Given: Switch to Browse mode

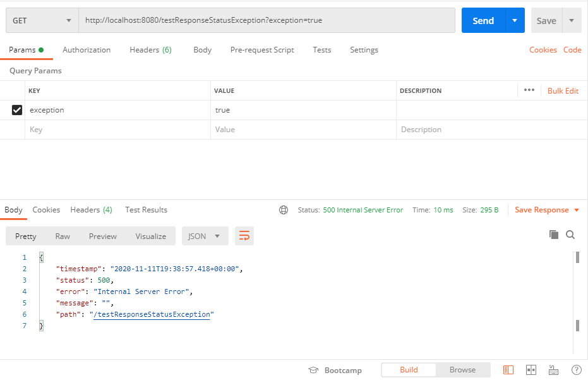Looking at the screenshot, I should [463, 370].
